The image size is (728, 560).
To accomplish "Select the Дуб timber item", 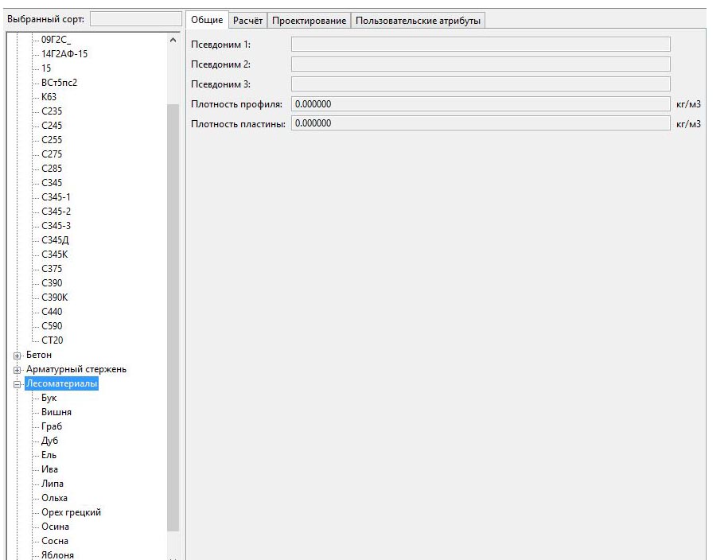I will [x=49, y=441].
